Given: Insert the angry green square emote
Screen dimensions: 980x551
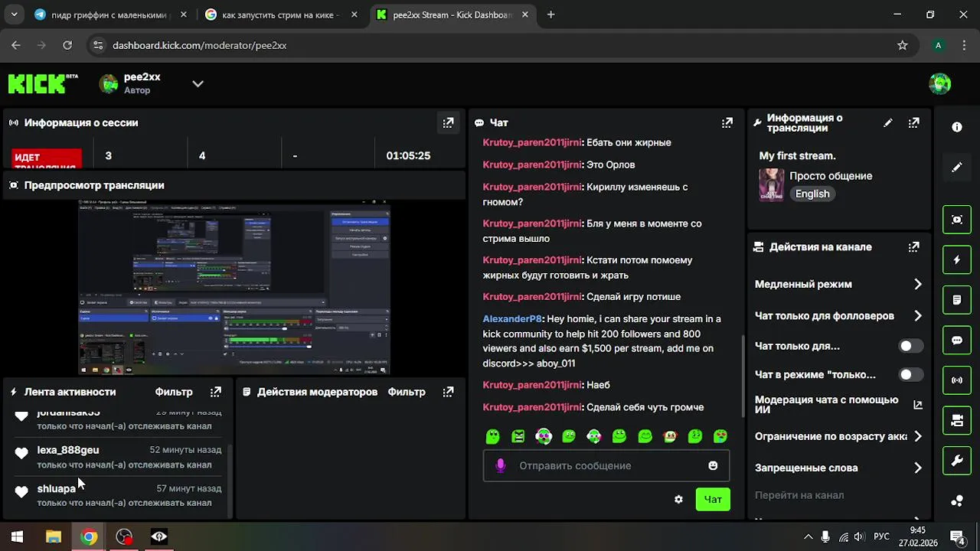Looking at the screenshot, I should [x=518, y=436].
